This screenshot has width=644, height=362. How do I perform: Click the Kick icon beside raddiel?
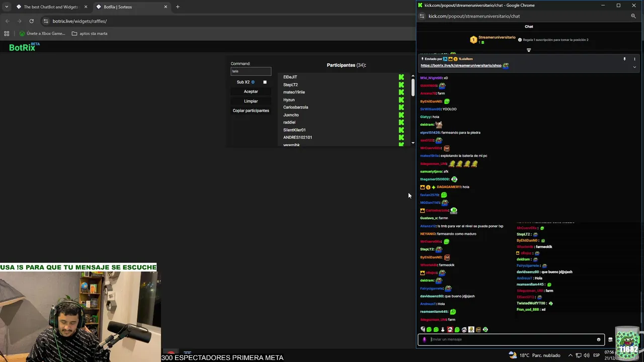(x=401, y=122)
